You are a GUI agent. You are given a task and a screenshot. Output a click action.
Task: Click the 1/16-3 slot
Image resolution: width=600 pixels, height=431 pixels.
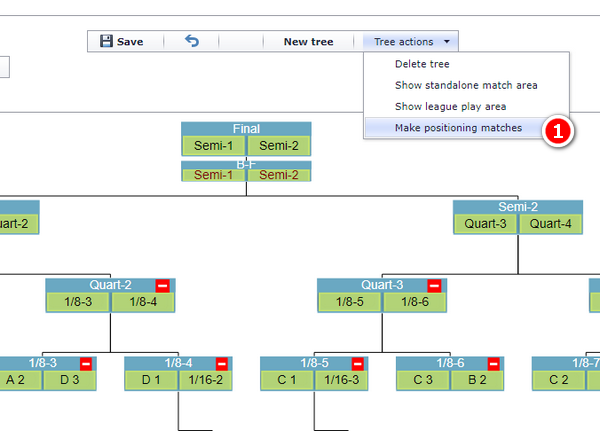(x=341, y=380)
